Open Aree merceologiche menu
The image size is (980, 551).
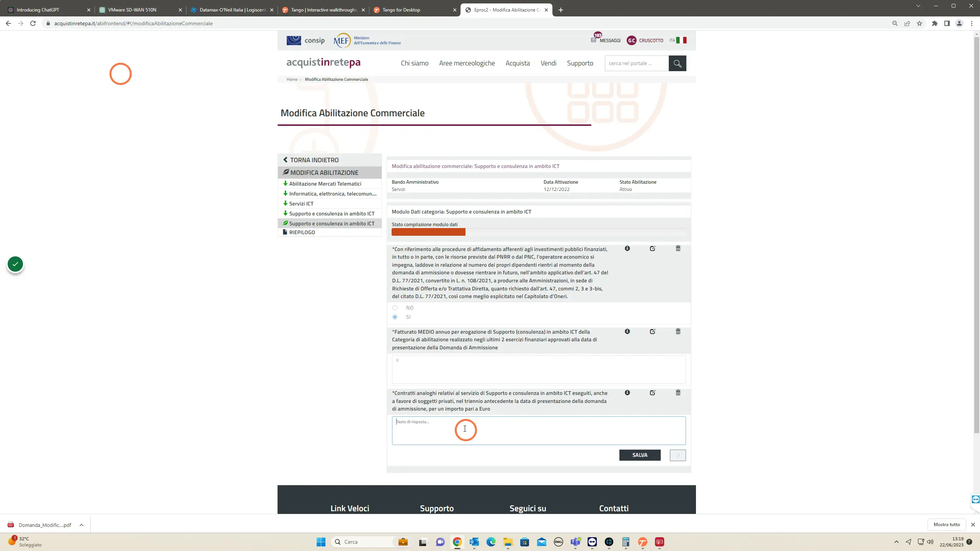pos(467,63)
